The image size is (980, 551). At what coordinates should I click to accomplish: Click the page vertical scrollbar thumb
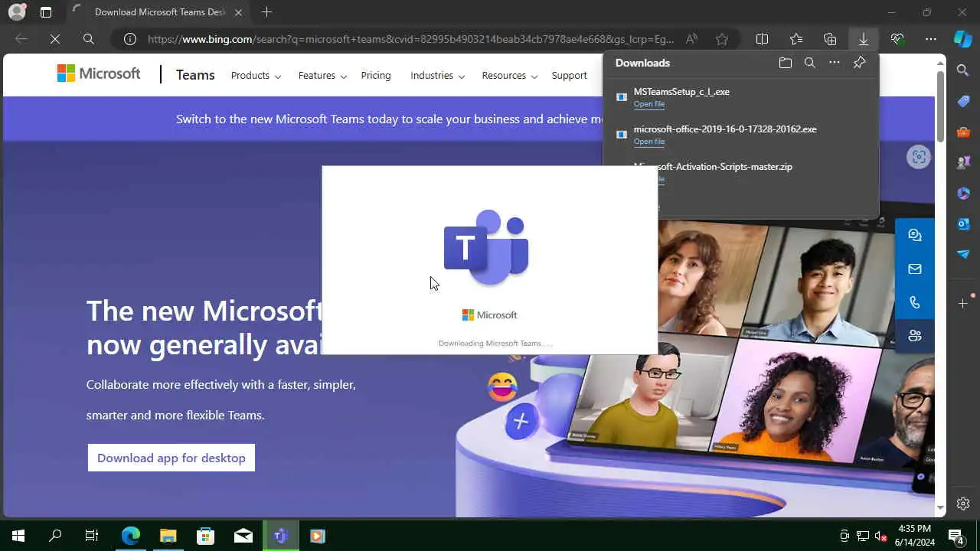941,106
